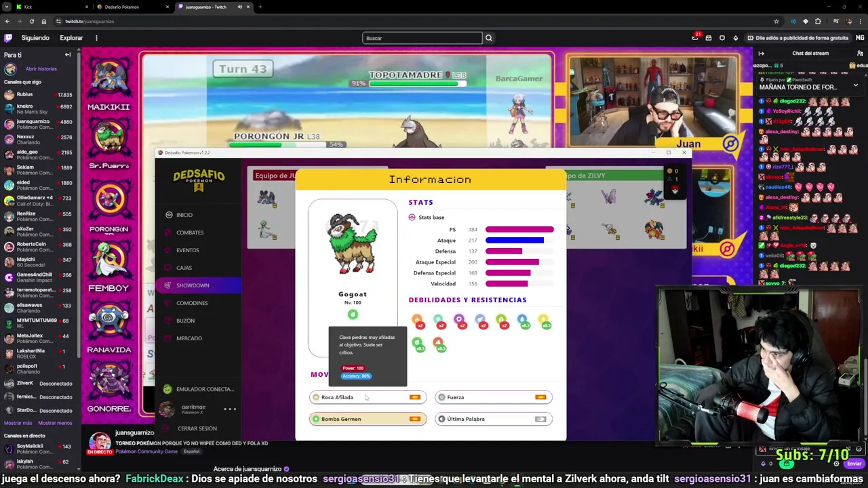Viewport: 868px width, 488px height.
Task: Click the search magnifier button
Action: [x=488, y=38]
